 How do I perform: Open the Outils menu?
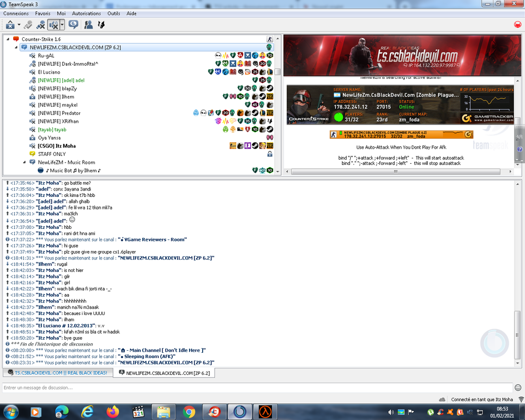click(x=113, y=14)
